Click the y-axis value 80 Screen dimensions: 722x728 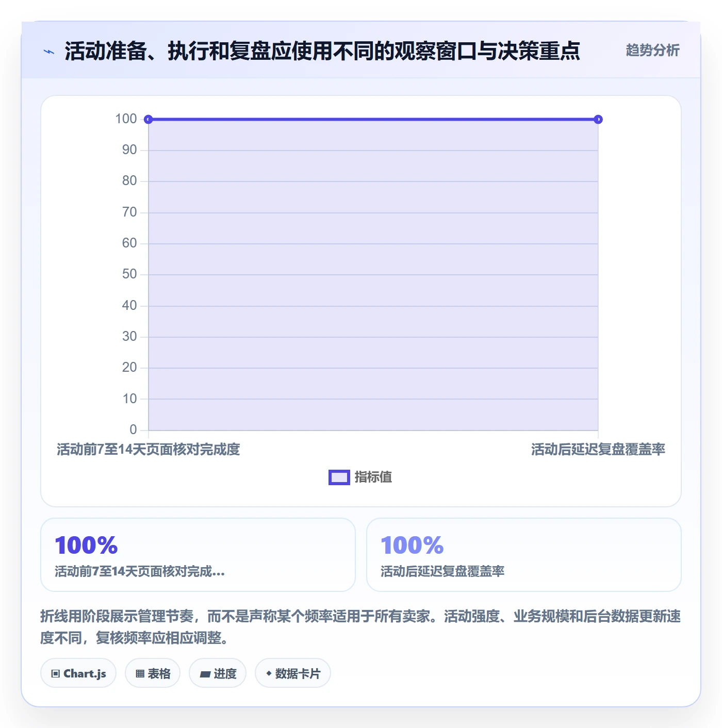(x=129, y=181)
